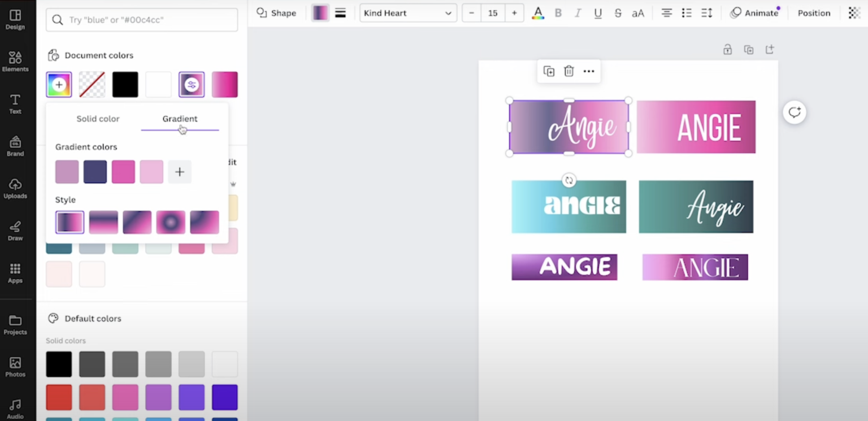The width and height of the screenshot is (868, 421).
Task: Switch to the Solid color tab
Action: [98, 119]
